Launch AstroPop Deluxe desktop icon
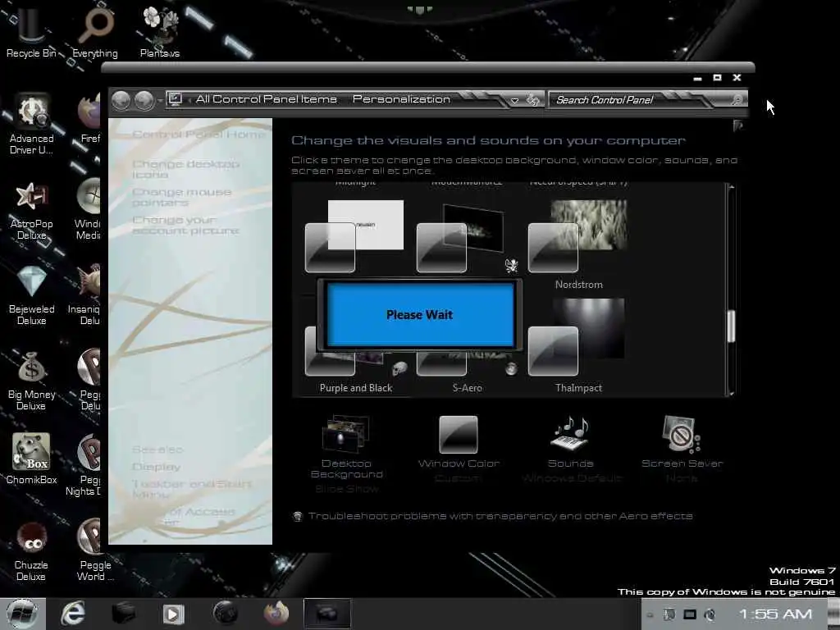 [x=32, y=210]
